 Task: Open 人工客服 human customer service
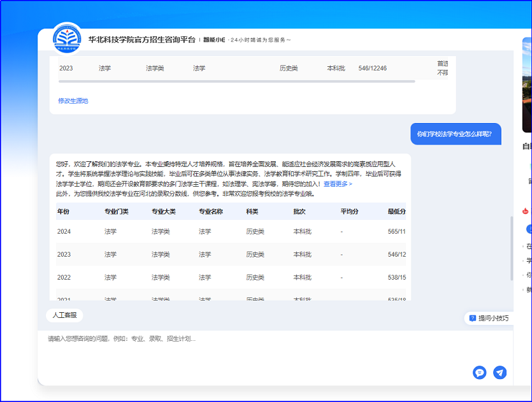64,315
